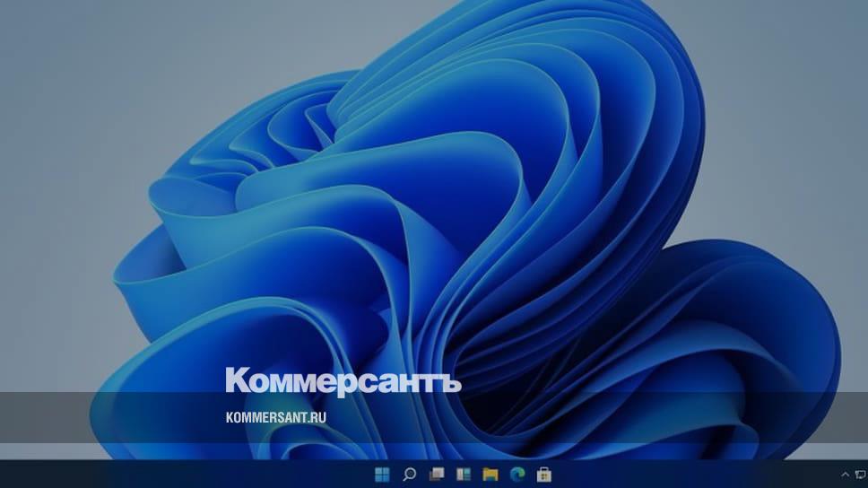Click empty taskbar space right of Store icon
The width and height of the screenshot is (868, 488).
681,474
